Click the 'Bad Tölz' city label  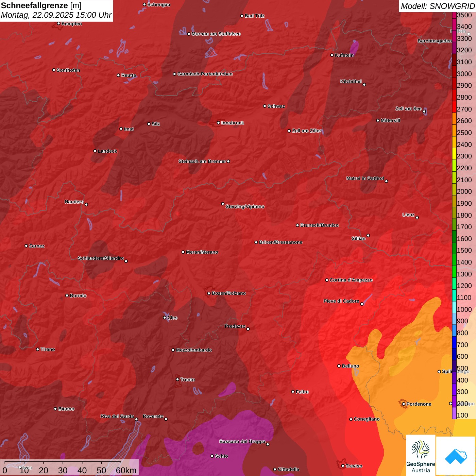(x=255, y=16)
